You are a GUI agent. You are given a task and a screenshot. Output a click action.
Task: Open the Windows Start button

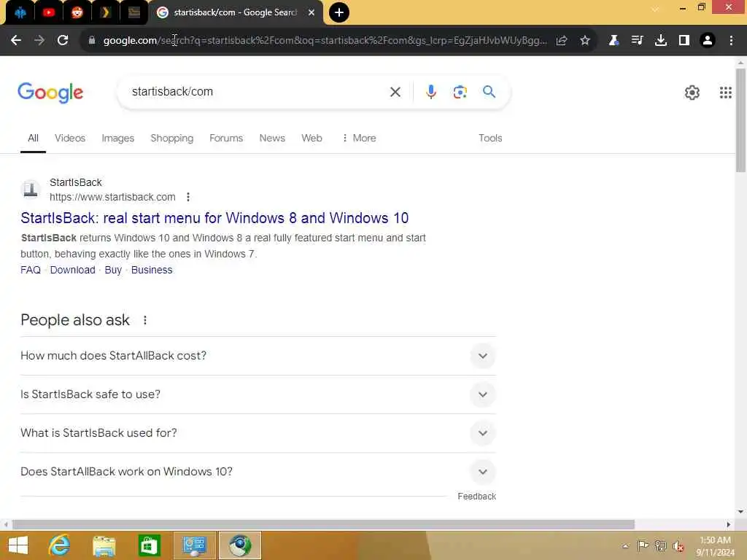(18, 545)
